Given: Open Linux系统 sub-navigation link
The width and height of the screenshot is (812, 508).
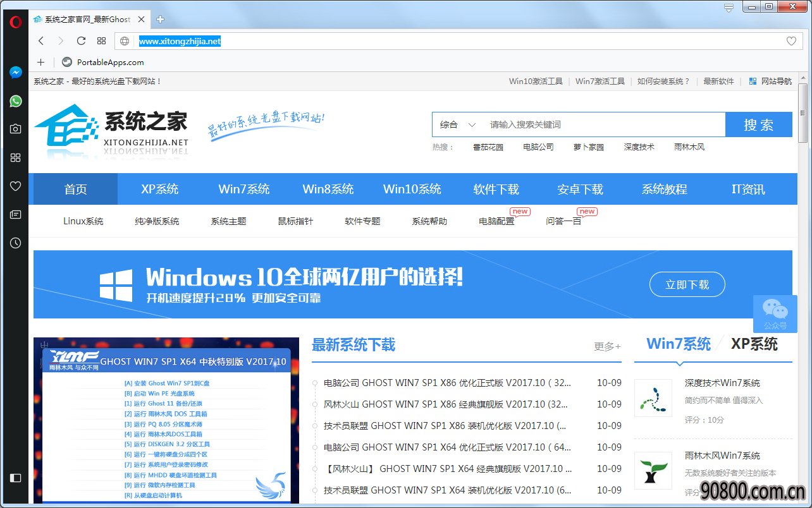Looking at the screenshot, I should [83, 221].
